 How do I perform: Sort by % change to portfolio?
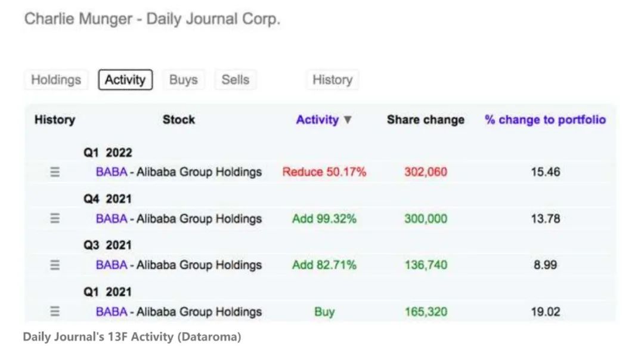point(545,120)
